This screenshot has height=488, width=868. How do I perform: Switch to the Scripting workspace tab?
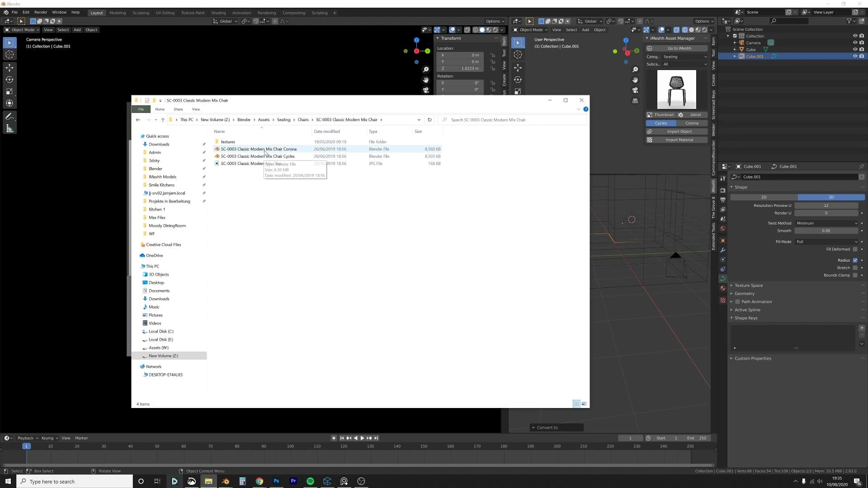click(x=320, y=13)
